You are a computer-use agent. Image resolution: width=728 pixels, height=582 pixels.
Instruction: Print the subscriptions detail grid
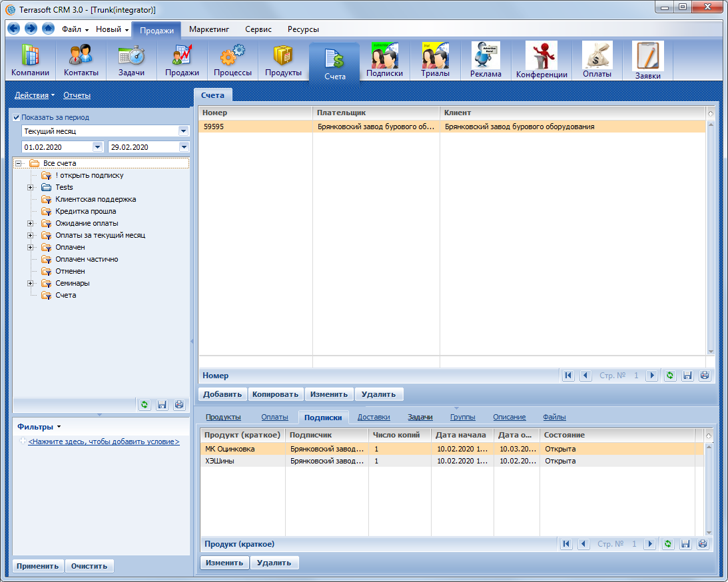[703, 544]
